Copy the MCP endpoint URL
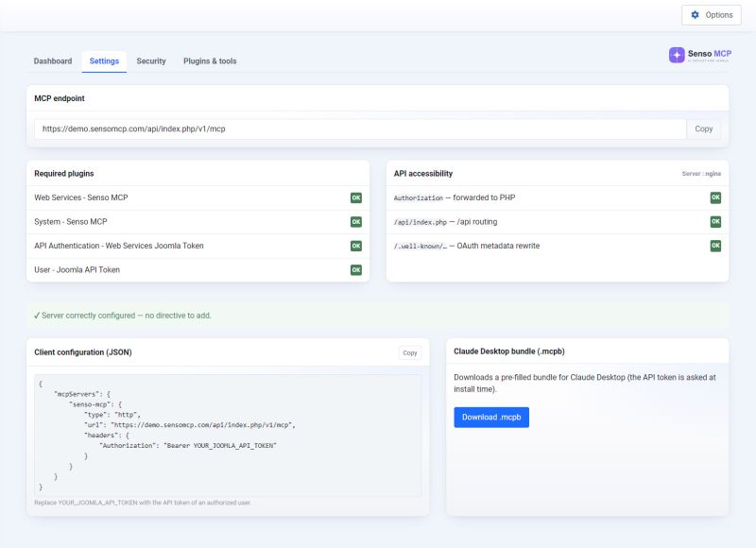756x548 pixels. [703, 129]
